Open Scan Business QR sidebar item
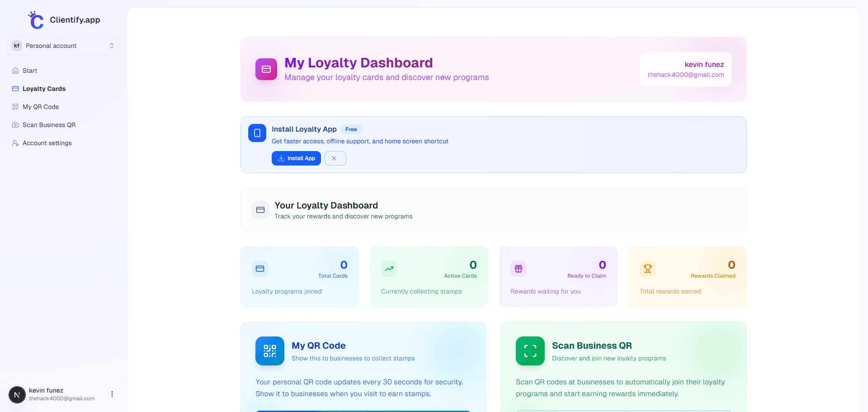 pyautogui.click(x=49, y=125)
